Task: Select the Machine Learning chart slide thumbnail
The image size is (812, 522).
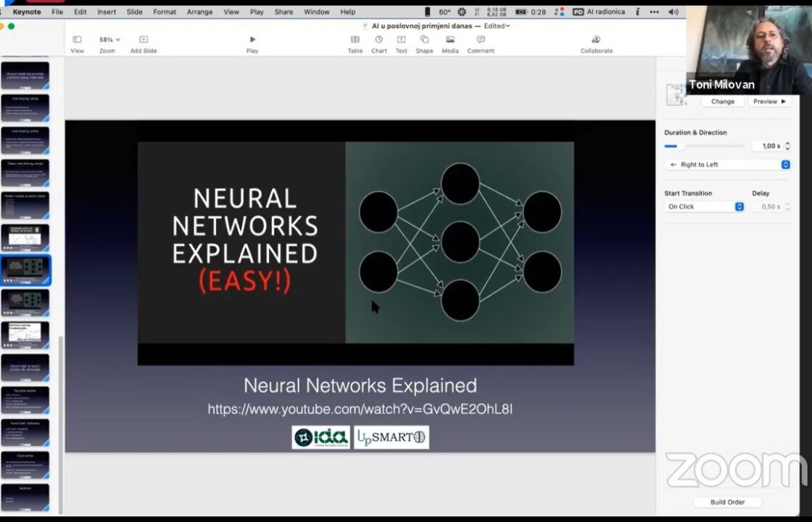Action: pos(25,335)
